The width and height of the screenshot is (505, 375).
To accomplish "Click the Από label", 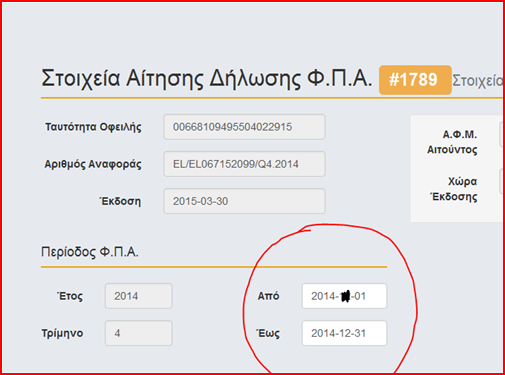I will [268, 296].
